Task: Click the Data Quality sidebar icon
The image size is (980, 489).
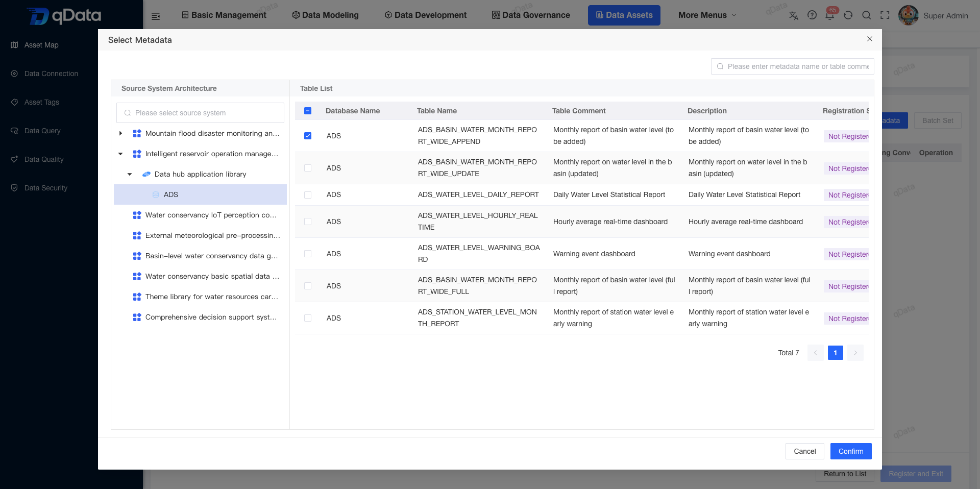Action: point(14,159)
